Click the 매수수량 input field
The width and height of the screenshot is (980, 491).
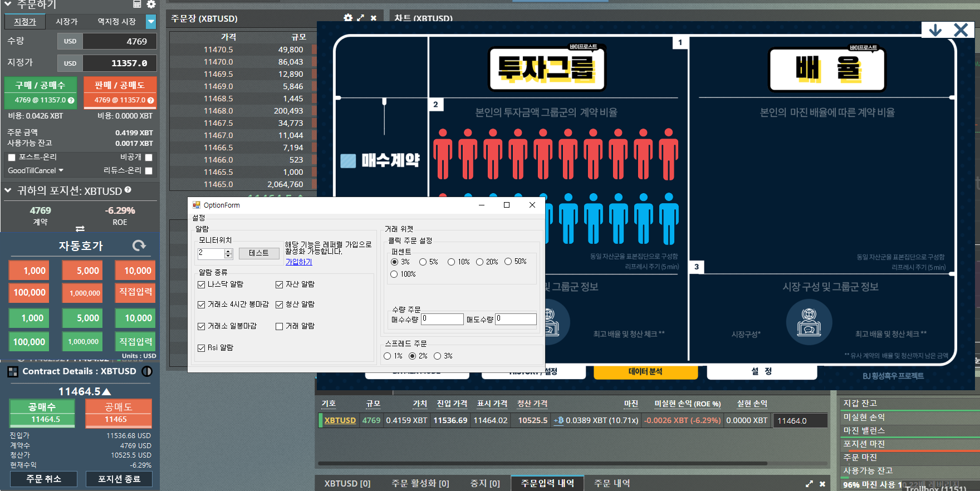tap(442, 319)
